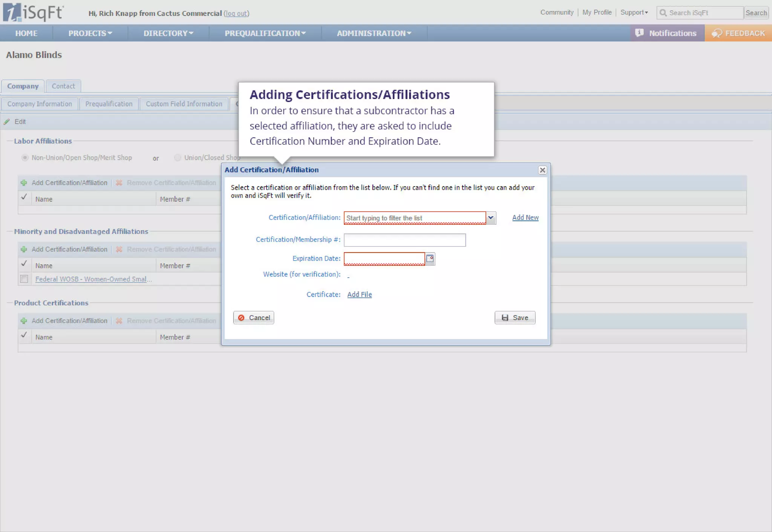Screen dimensions: 772x532
Task: Click the Add File link
Action: (x=360, y=294)
